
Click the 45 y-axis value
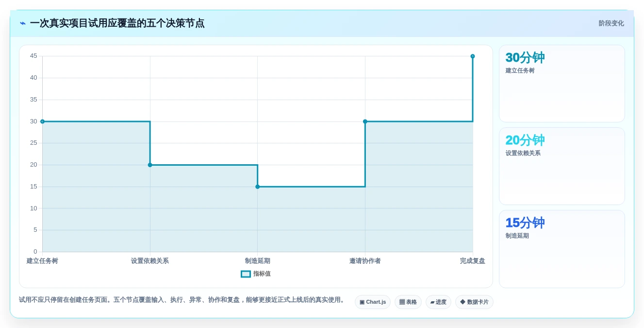click(33, 56)
